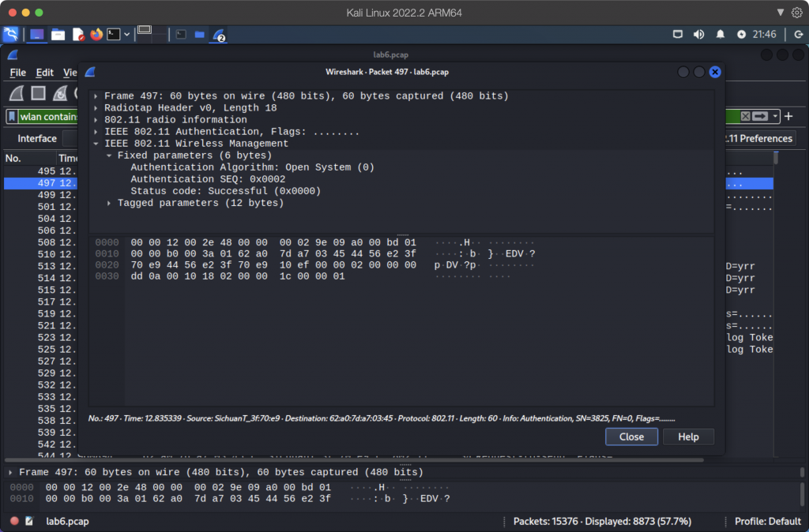Click the 21:46 panel clock
This screenshot has width=809, height=532.
point(764,34)
